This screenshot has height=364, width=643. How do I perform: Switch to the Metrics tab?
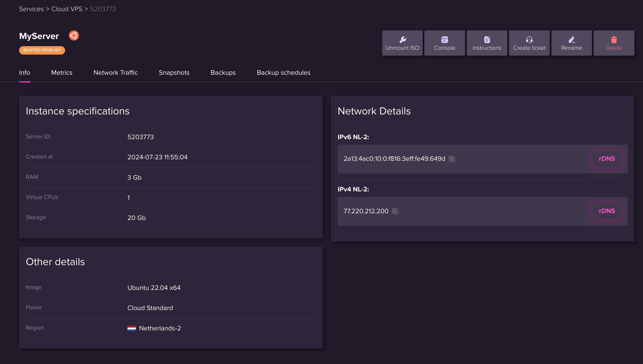61,72
